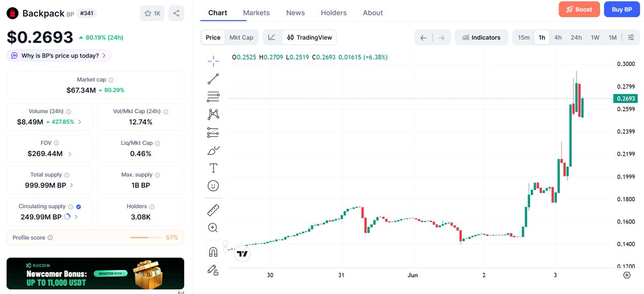Select the zoom in tool
Viewport: 644px width, 294px height.
point(213,227)
